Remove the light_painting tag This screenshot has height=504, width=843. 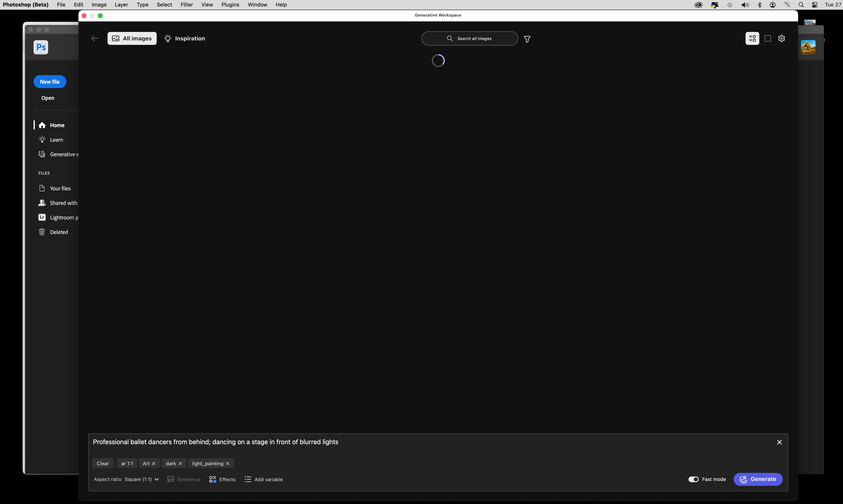pyautogui.click(x=228, y=464)
